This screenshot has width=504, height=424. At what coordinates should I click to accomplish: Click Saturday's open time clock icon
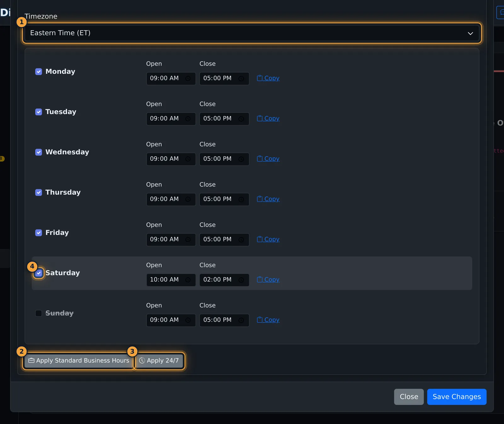point(188,280)
